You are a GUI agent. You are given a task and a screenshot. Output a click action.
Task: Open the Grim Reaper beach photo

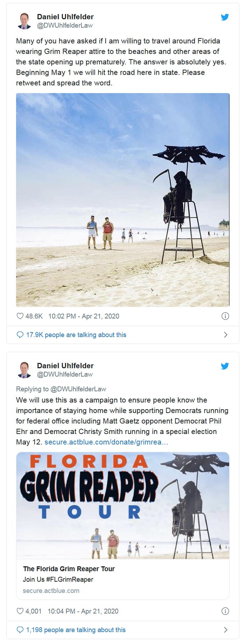[x=123, y=200]
